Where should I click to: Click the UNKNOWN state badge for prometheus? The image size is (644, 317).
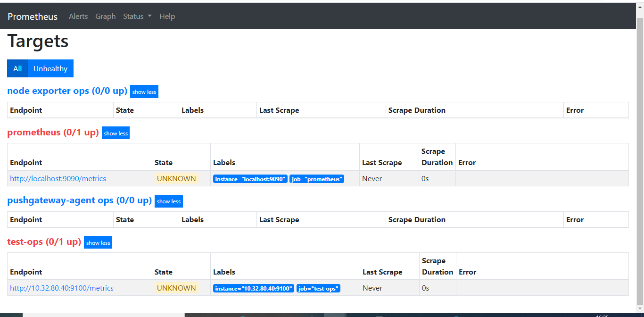(176, 178)
